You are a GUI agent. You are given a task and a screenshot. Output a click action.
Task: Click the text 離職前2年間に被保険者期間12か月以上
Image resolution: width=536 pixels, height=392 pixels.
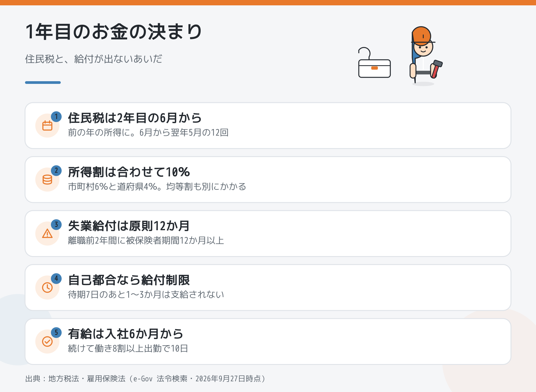pyautogui.click(x=146, y=240)
